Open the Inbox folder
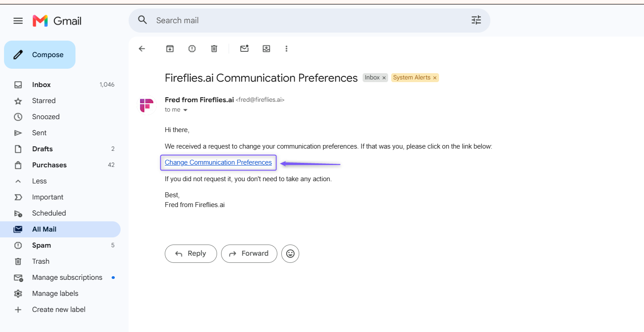 [60, 85]
